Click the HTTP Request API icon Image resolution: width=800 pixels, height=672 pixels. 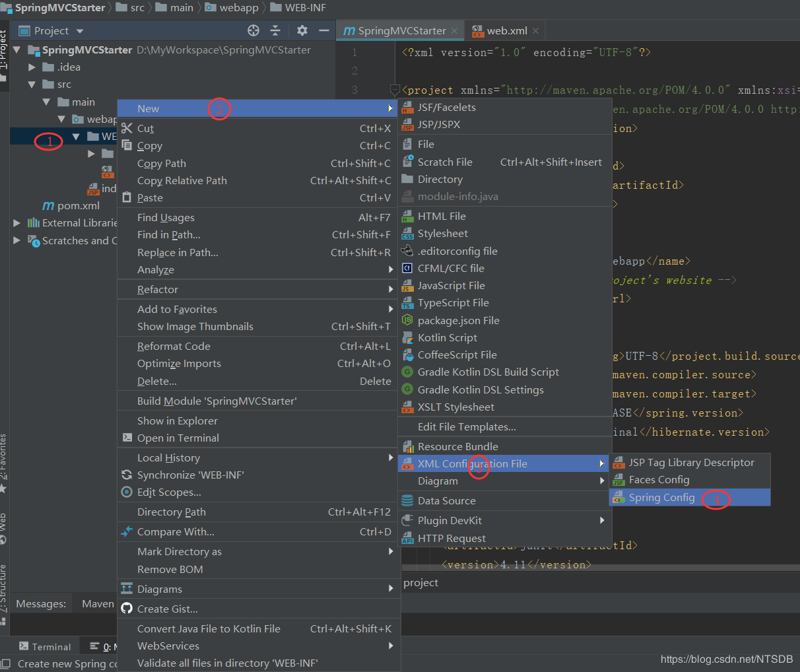[x=408, y=539]
